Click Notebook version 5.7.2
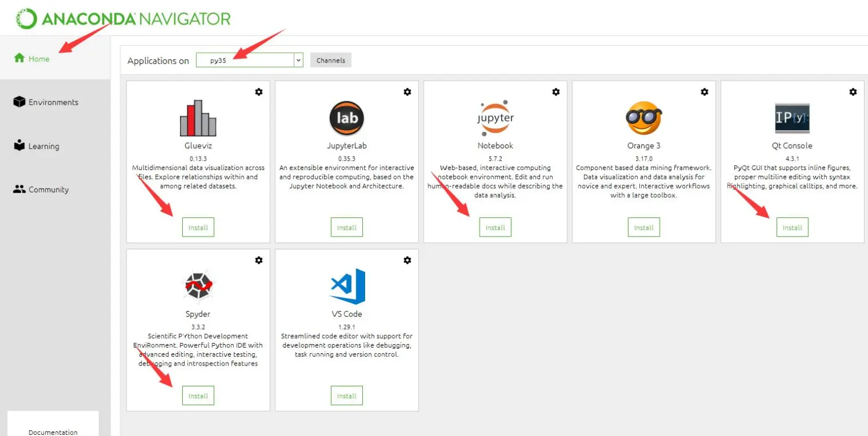868x436 pixels. point(495,158)
